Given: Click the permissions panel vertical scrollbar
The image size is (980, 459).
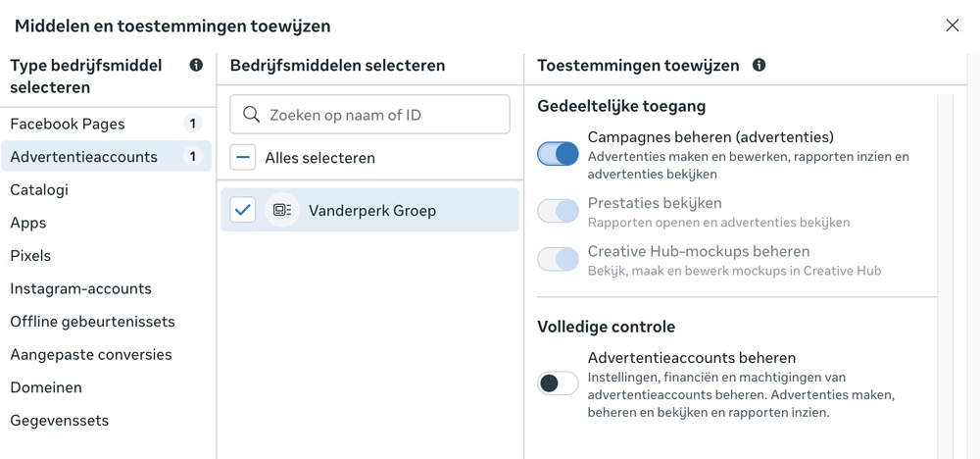Looking at the screenshot, I should pyautogui.click(x=945, y=275).
